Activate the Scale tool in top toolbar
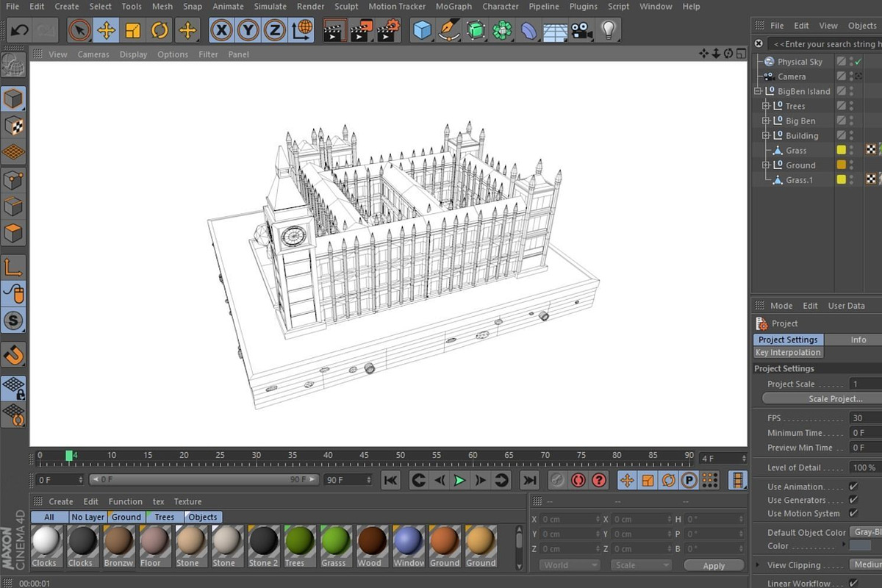 [133, 30]
